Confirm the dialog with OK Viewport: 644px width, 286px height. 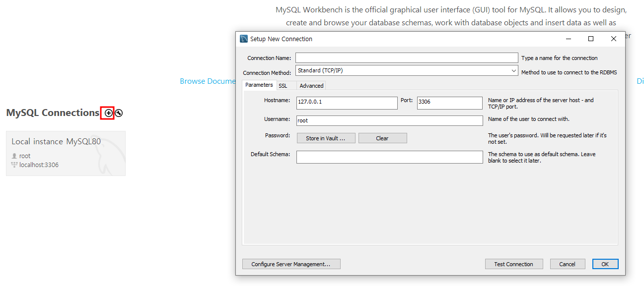(605, 264)
